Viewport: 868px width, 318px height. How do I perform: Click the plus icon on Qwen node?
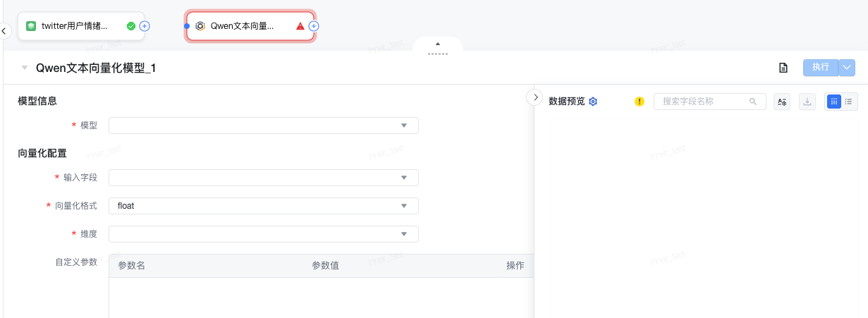point(314,26)
